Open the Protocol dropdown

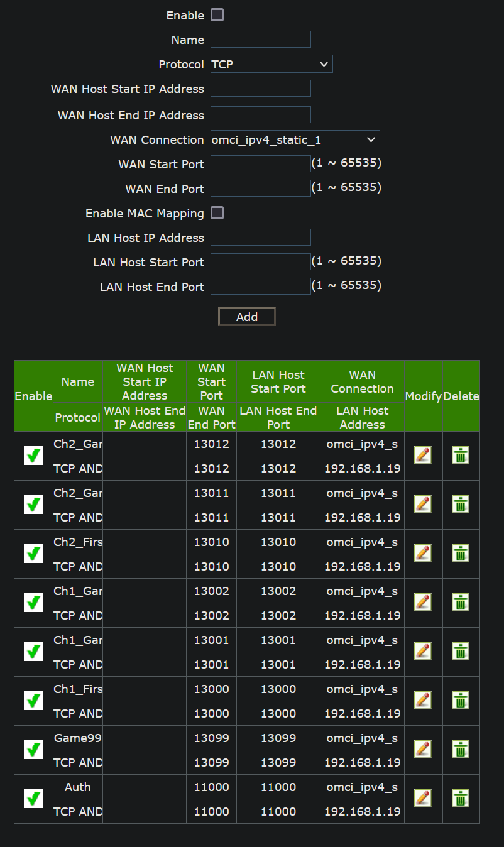pos(271,64)
